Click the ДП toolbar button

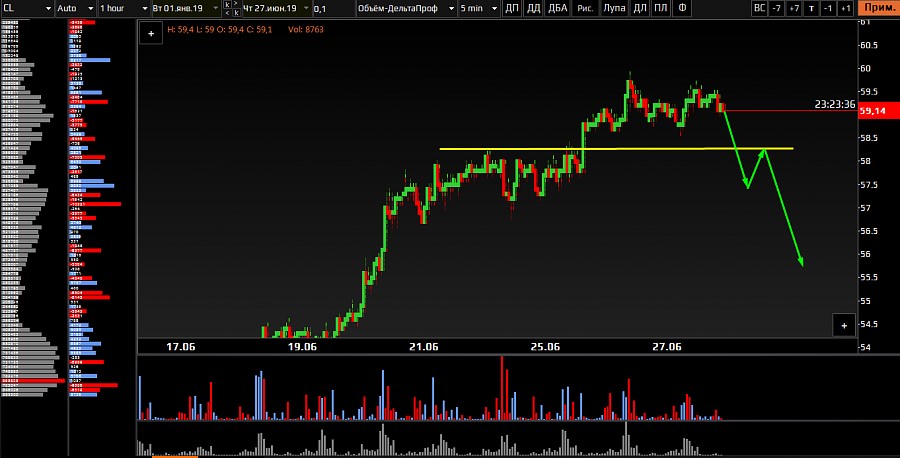click(512, 8)
